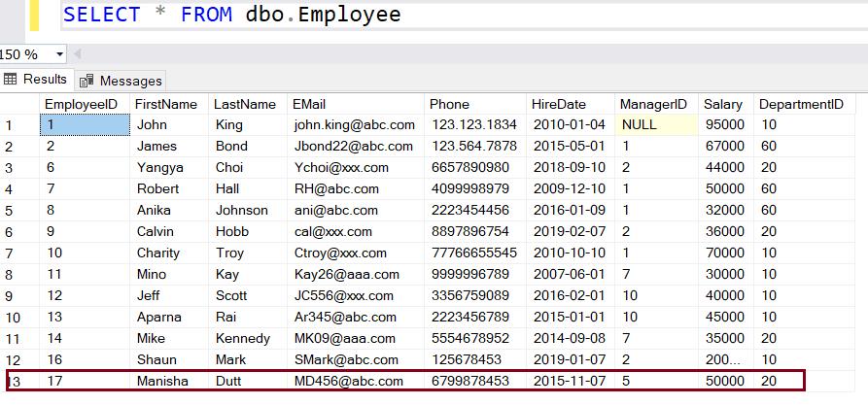The image size is (868, 405).
Task: Click the EmployeeID column header
Action: (82, 104)
